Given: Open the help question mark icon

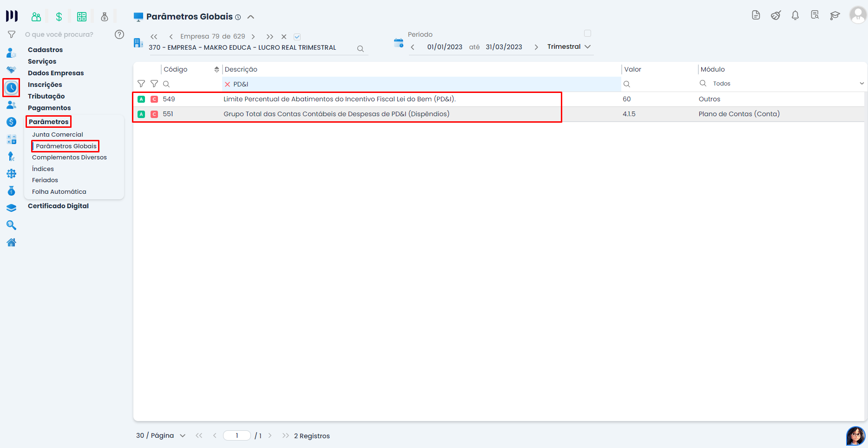Looking at the screenshot, I should pos(119,34).
